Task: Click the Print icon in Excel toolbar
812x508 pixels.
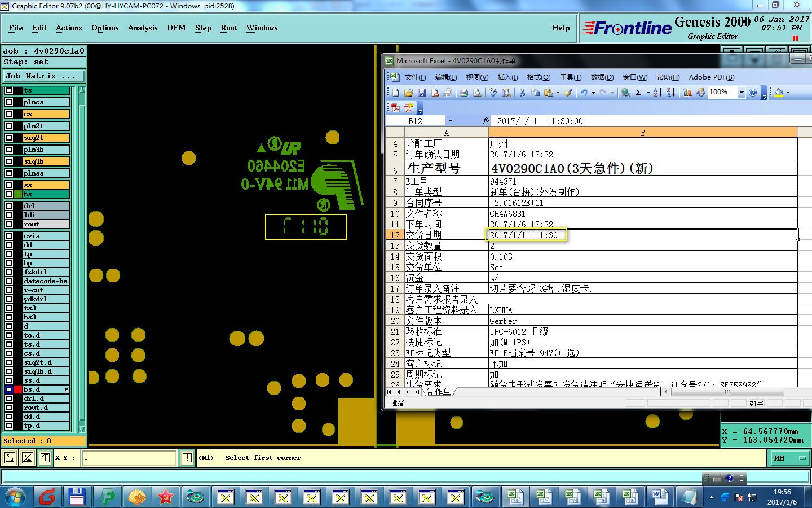Action: click(x=464, y=93)
